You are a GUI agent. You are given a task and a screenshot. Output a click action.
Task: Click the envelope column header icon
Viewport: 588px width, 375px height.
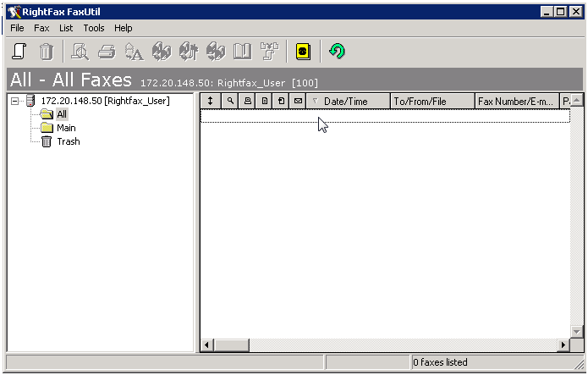(x=298, y=101)
